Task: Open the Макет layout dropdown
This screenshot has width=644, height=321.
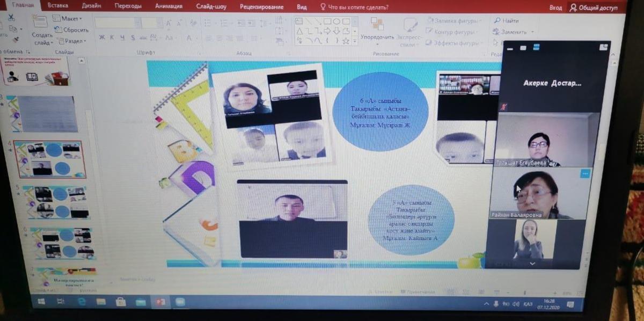Action: pos(68,19)
